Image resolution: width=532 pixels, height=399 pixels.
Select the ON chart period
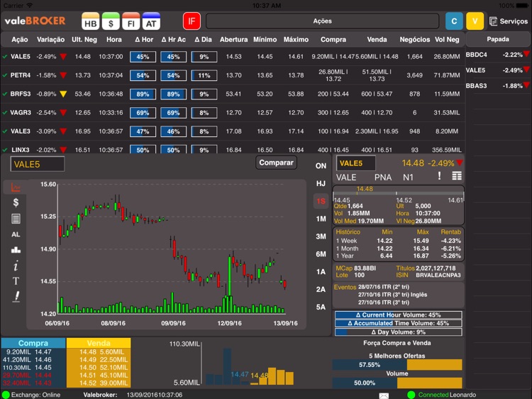[x=321, y=165]
